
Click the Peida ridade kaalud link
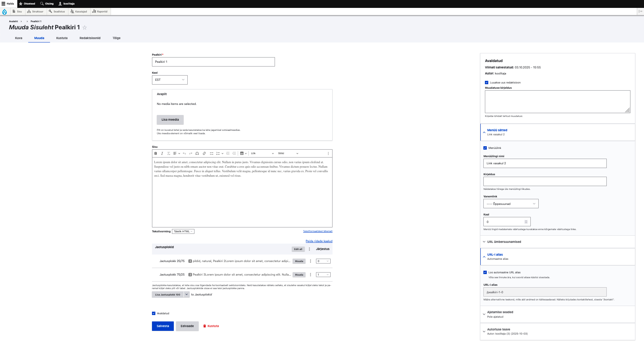tap(319, 241)
